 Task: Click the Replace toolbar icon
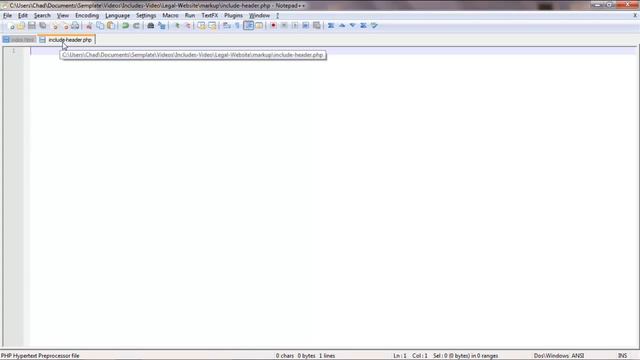pyautogui.click(x=162, y=26)
